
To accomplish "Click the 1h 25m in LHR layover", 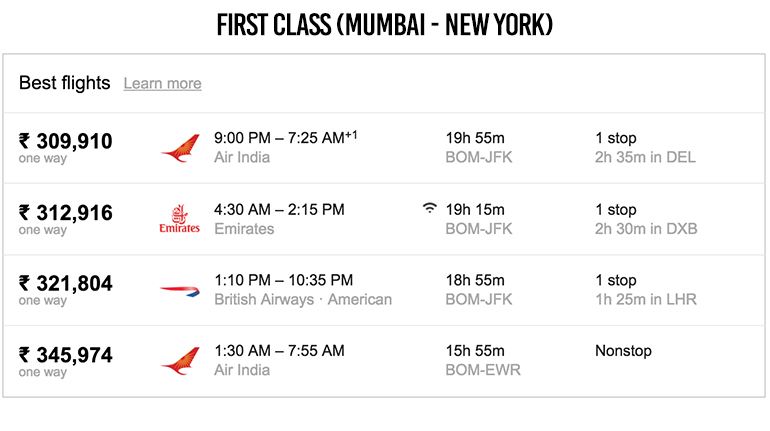I will tap(646, 299).
